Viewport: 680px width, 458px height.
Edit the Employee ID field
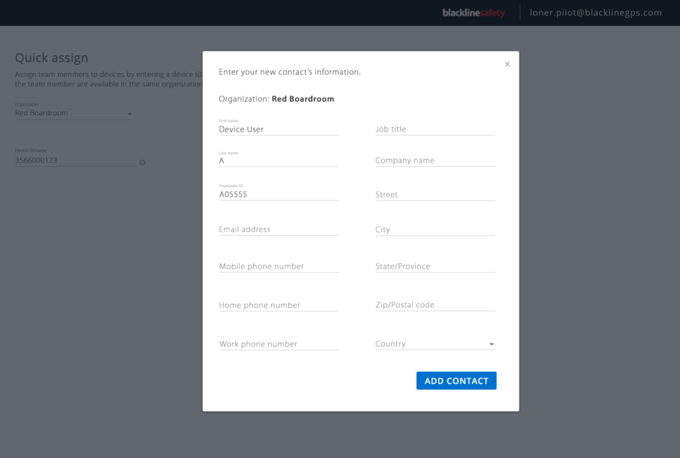coord(278,194)
